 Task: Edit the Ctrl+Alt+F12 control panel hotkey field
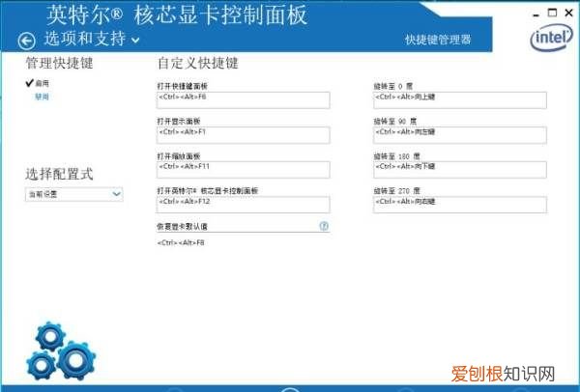pos(243,205)
